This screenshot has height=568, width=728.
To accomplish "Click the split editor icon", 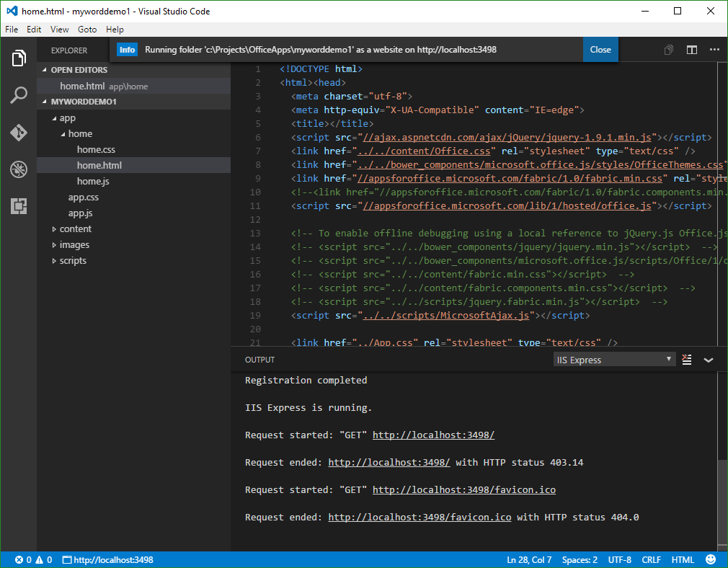I will coord(691,50).
